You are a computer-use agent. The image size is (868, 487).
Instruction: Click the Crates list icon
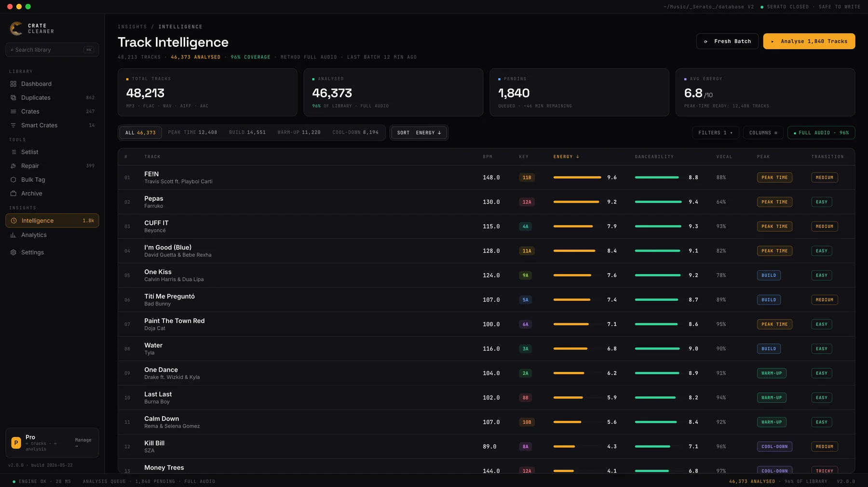coord(14,111)
